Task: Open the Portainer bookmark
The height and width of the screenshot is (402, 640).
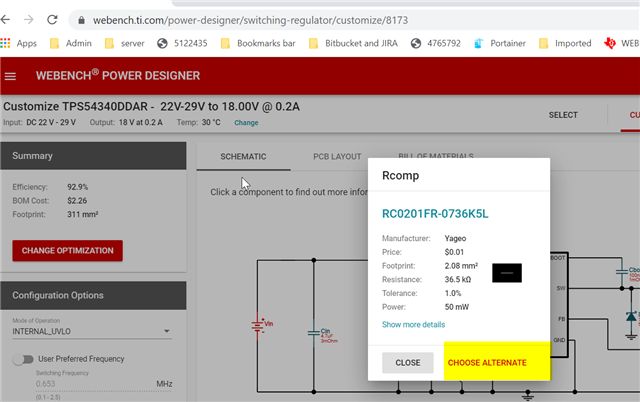Action: (x=500, y=43)
